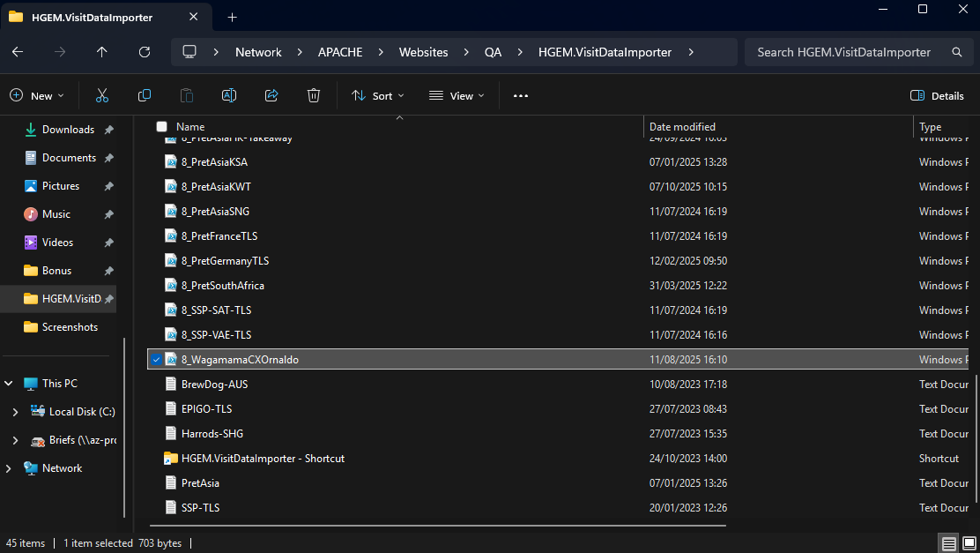Expand the Local Disk (C:) tree node
The width and height of the screenshot is (980, 553).
[x=15, y=412]
